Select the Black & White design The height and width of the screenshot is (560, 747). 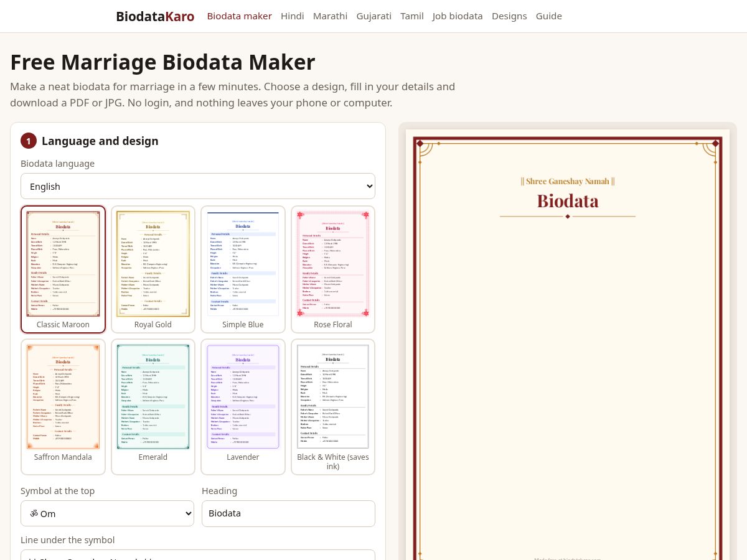pyautogui.click(x=333, y=407)
